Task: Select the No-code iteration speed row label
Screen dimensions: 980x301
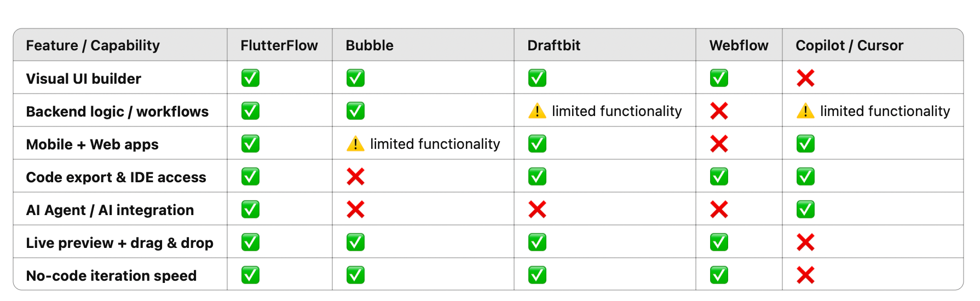Action: point(111,276)
